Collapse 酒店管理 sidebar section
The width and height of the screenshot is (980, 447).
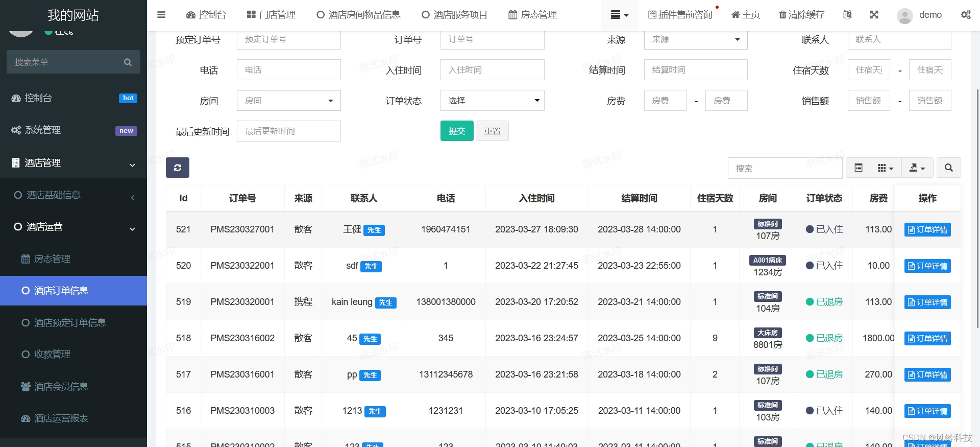(73, 163)
